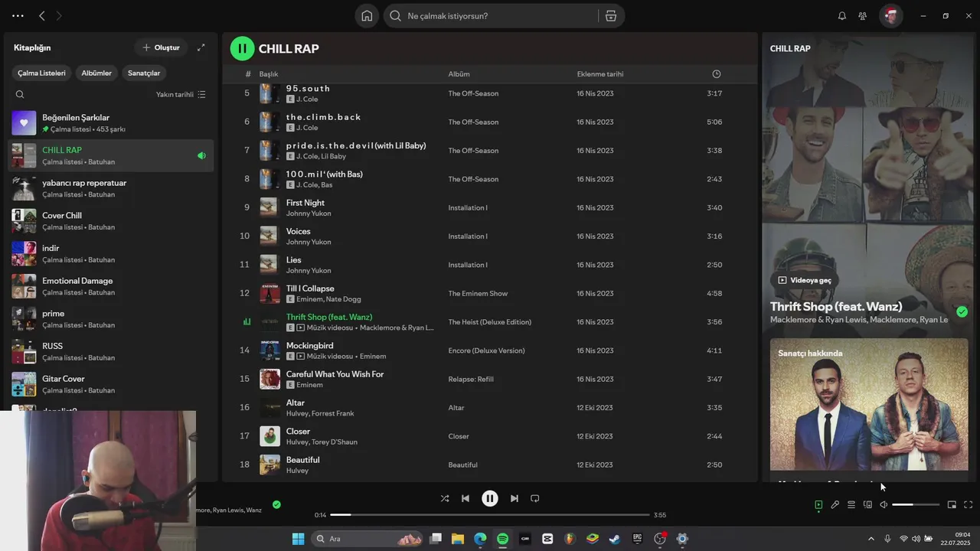Open the playback queue icon

coord(851,505)
